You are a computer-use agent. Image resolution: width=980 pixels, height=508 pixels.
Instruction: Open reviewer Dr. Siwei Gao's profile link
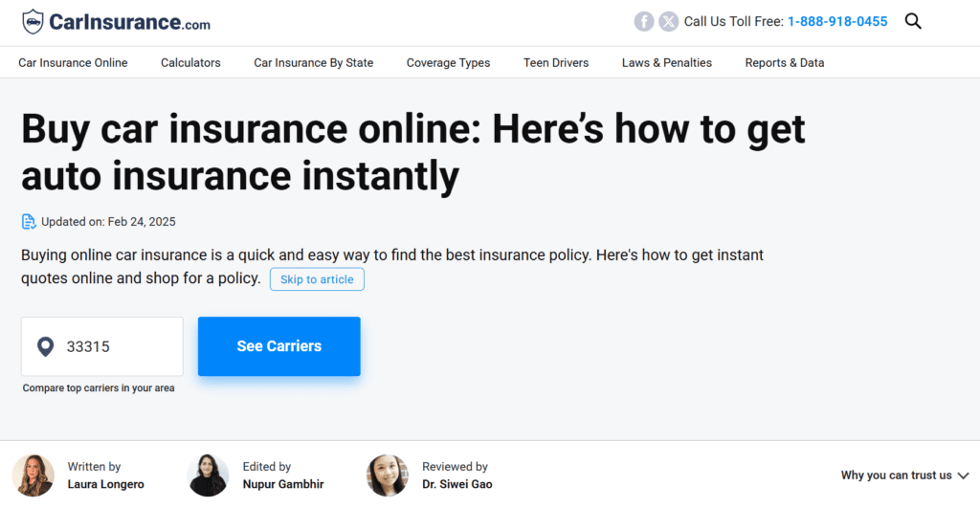coord(457,484)
